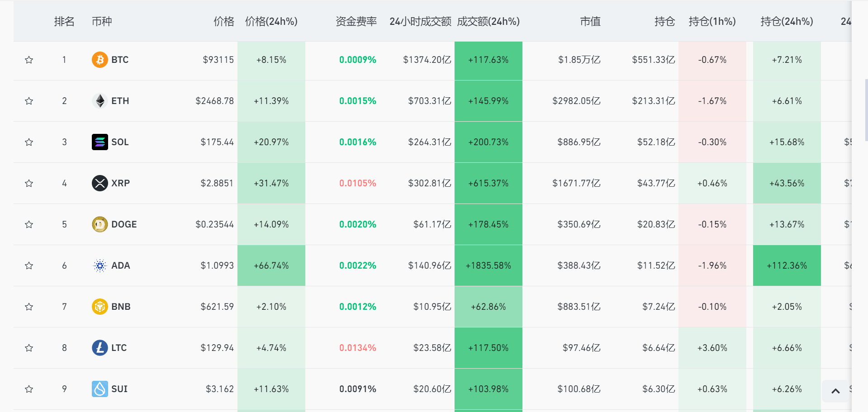The height and width of the screenshot is (412, 868).
Task: Sort by 市值 column header
Action: [590, 21]
